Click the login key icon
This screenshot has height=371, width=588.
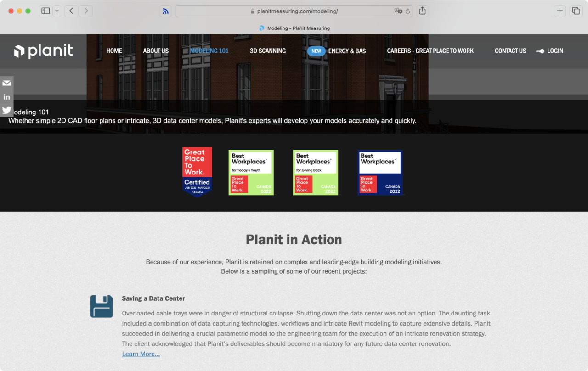pyautogui.click(x=540, y=51)
